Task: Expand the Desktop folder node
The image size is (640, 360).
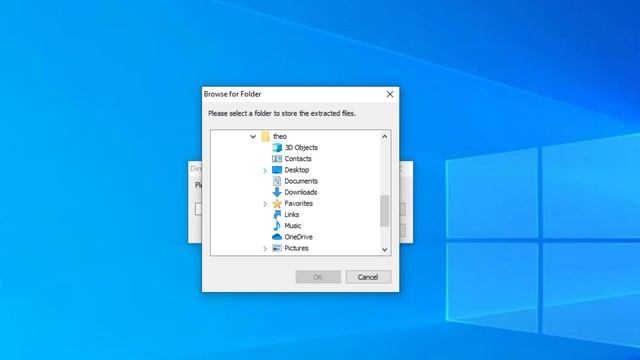Action: tap(265, 170)
